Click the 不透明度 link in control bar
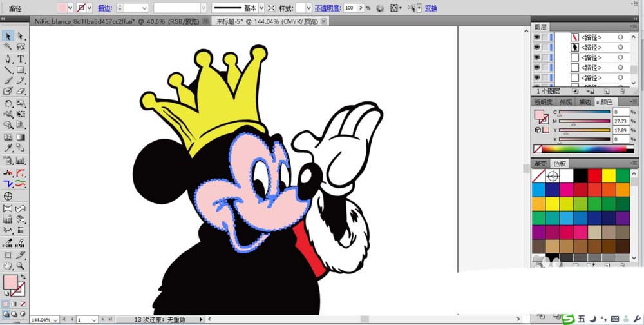644x325 pixels. 327,8
